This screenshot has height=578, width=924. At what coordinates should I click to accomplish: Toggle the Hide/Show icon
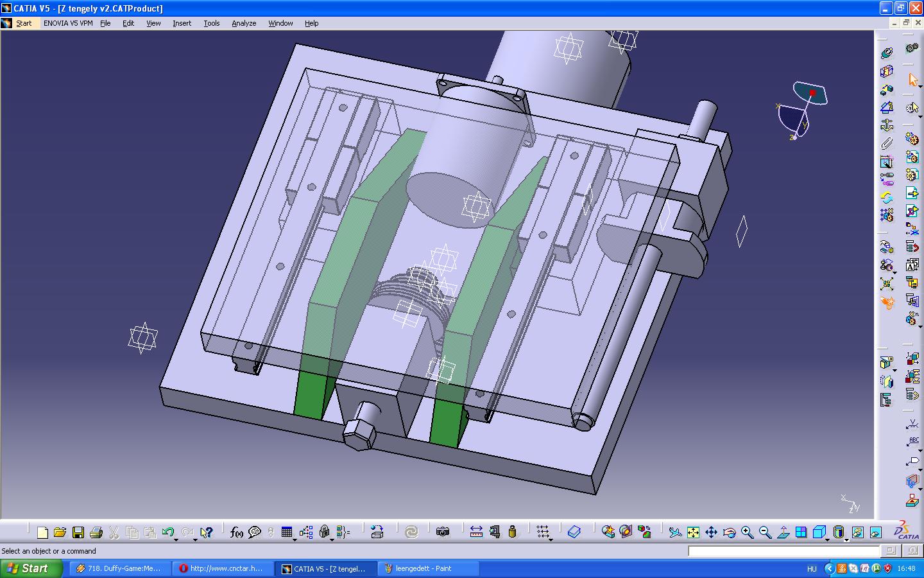(858, 532)
